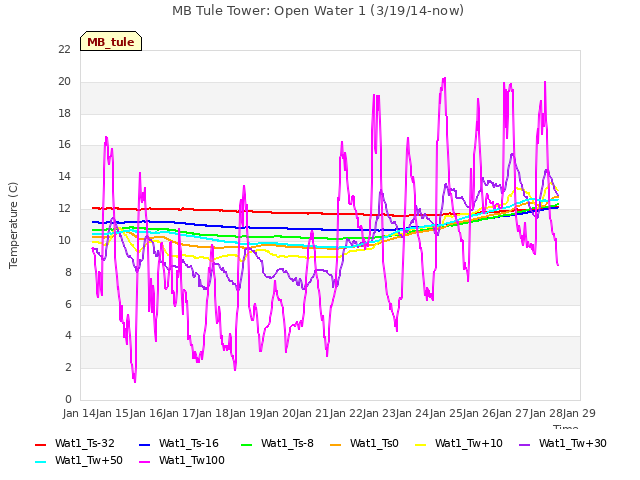Click the Jan 26 x-axis tick label

tap(479, 413)
